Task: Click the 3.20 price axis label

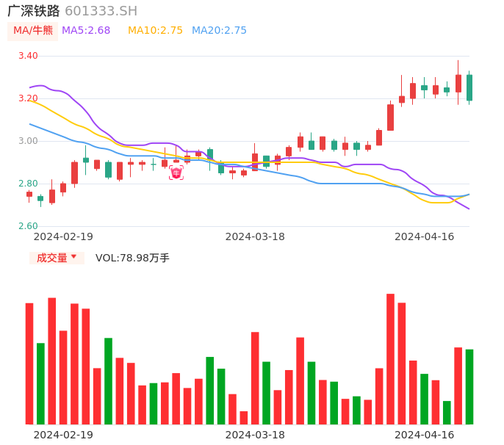Action: coord(28,98)
